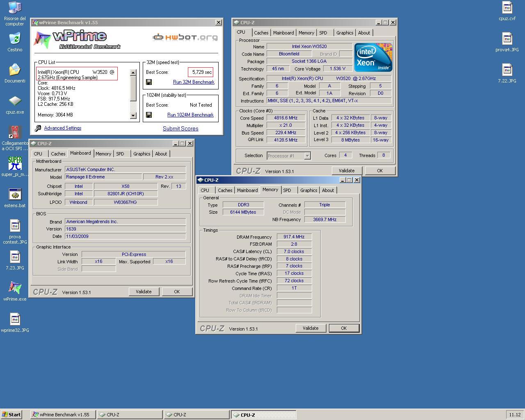Open the Documenti folder icon
Viewport: 525px width, 420px height.
pos(15,73)
